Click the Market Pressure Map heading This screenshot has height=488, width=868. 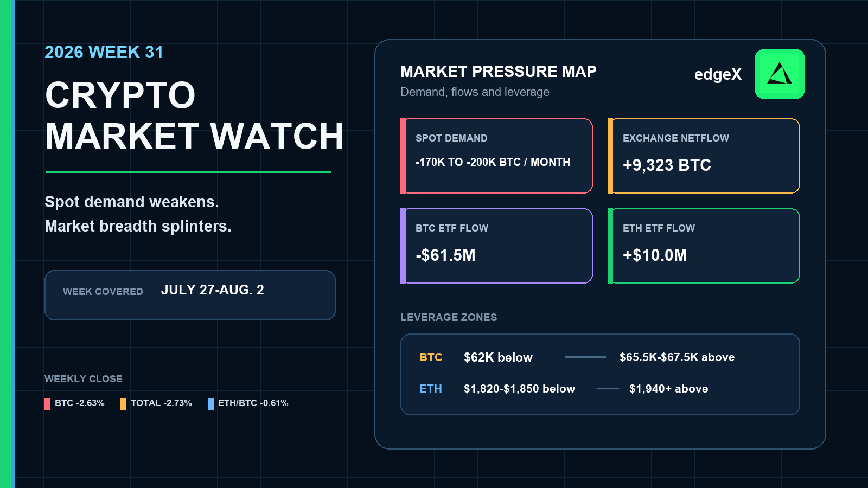tap(499, 72)
